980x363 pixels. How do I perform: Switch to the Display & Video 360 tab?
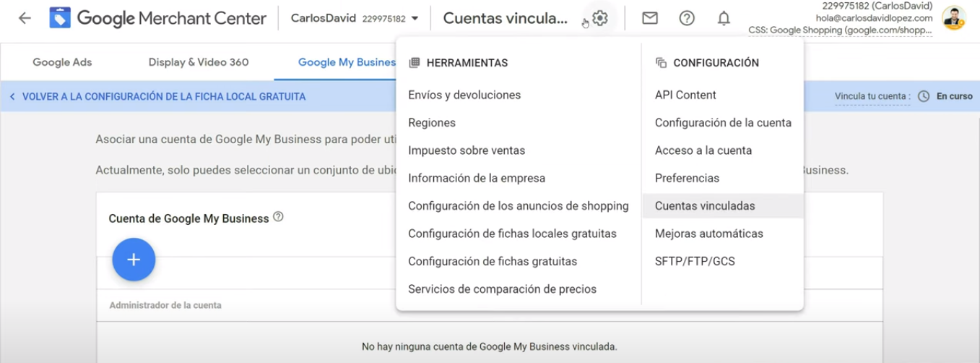(199, 62)
